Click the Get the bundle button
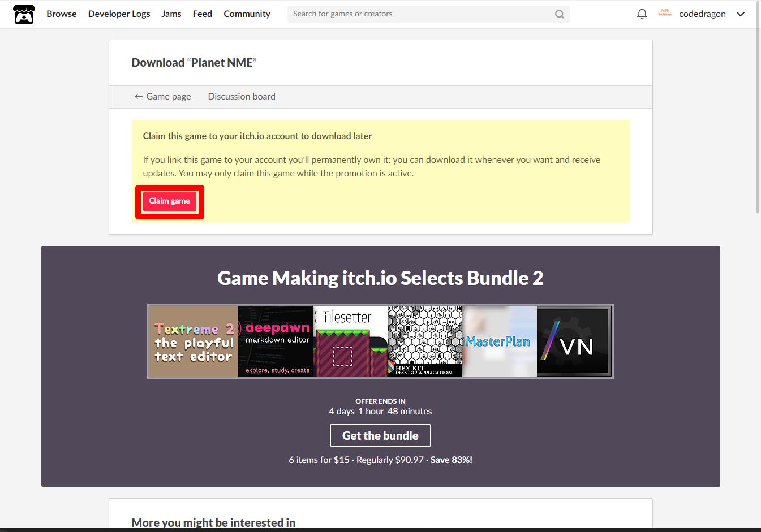 [x=380, y=435]
